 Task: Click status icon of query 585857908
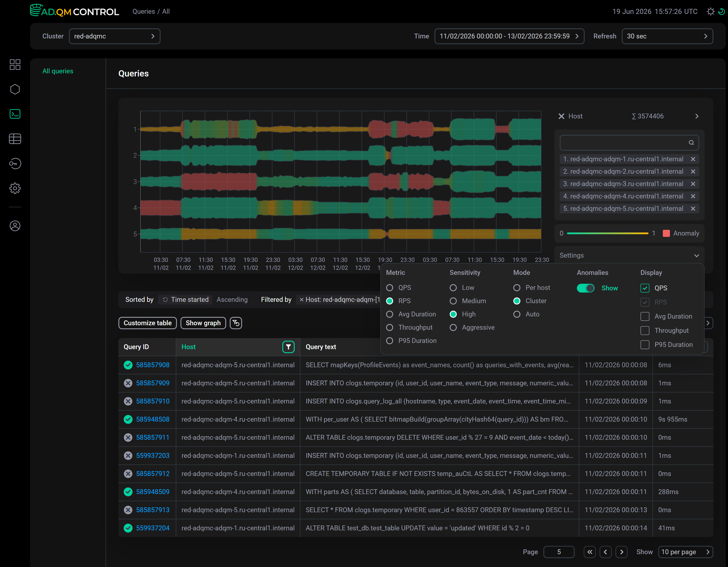(128, 365)
